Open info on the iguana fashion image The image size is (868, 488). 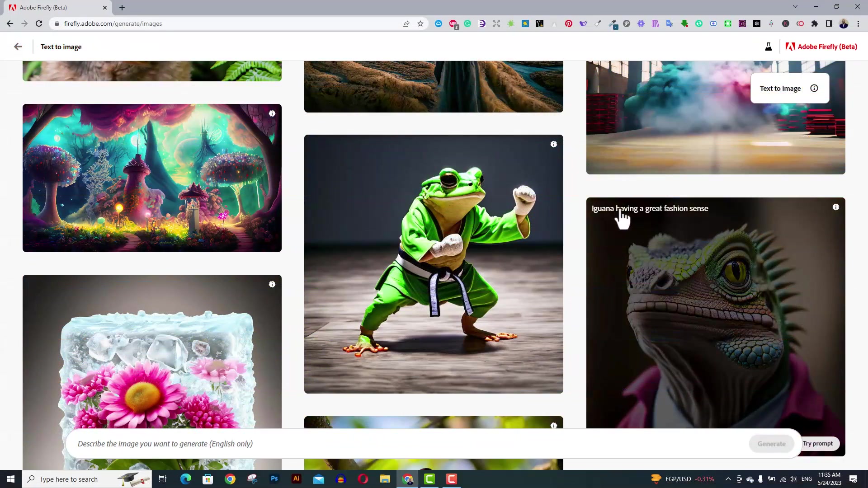[836, 207]
